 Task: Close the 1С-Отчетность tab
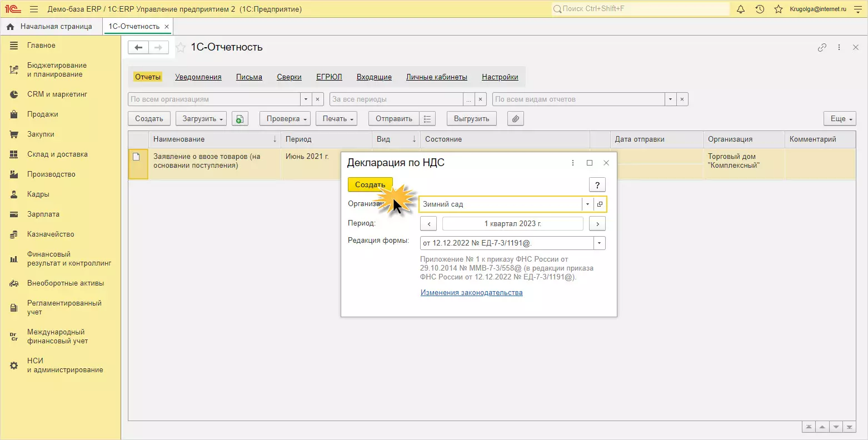(167, 27)
